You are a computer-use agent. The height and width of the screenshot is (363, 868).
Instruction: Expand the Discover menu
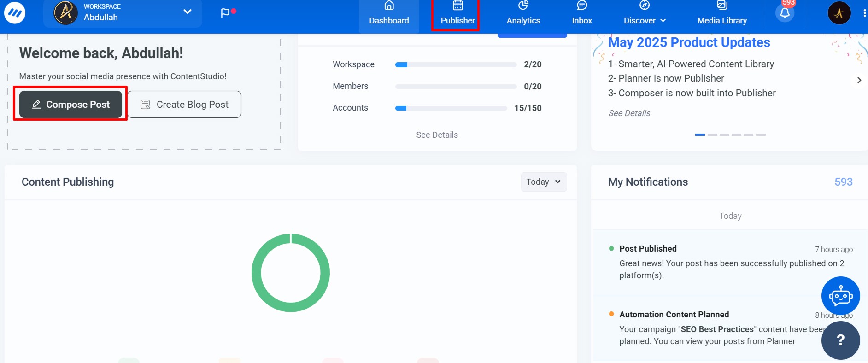(645, 14)
